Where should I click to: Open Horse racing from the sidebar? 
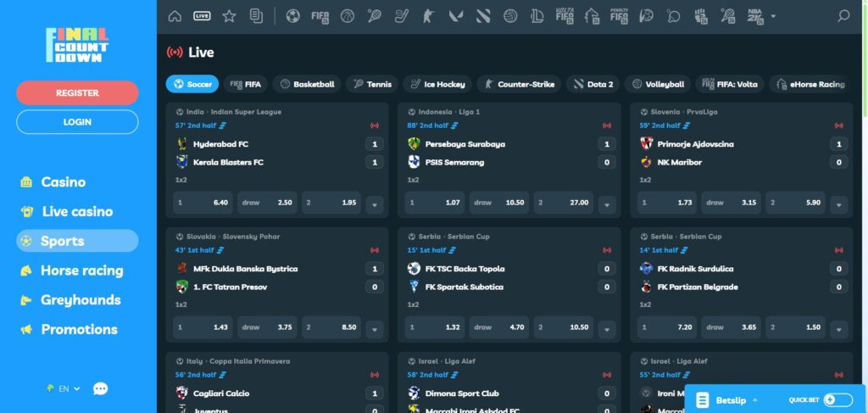click(81, 271)
